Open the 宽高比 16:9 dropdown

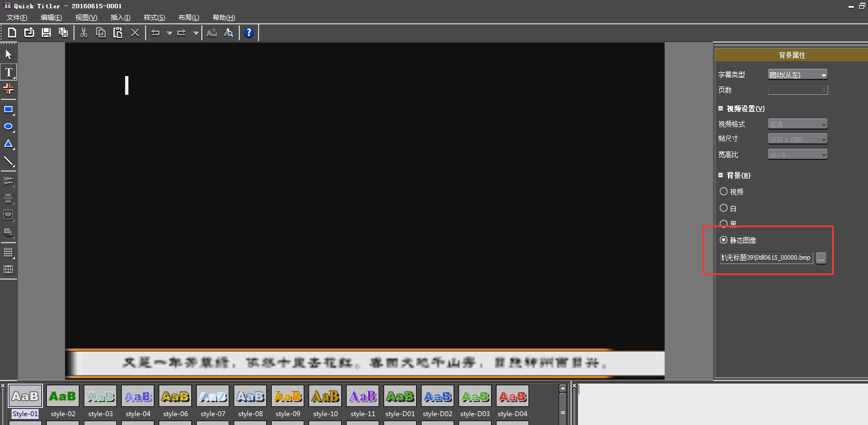pyautogui.click(x=798, y=154)
